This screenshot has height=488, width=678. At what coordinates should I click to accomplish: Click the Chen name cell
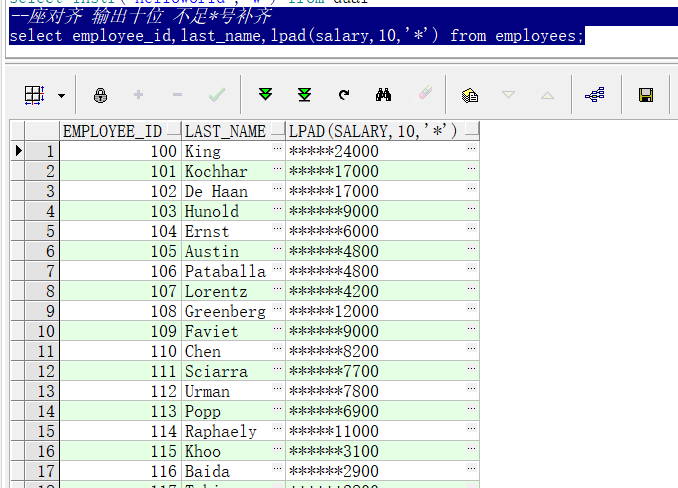(233, 351)
